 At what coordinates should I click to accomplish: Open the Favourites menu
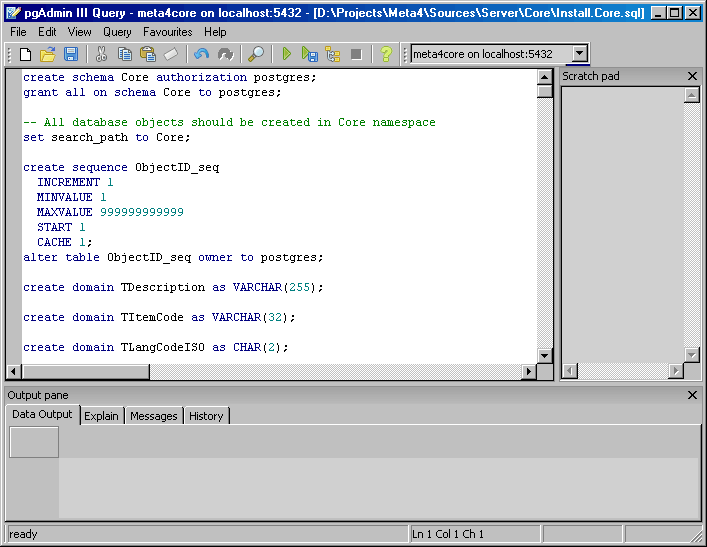(167, 32)
